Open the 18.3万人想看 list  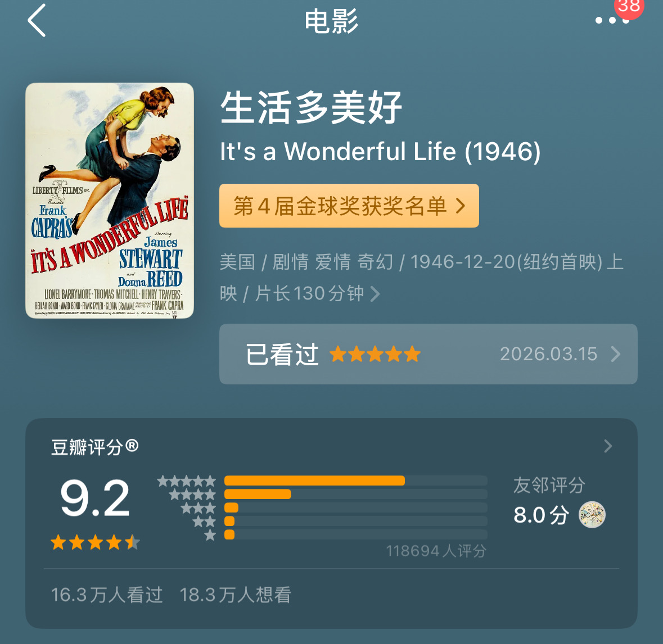click(235, 595)
